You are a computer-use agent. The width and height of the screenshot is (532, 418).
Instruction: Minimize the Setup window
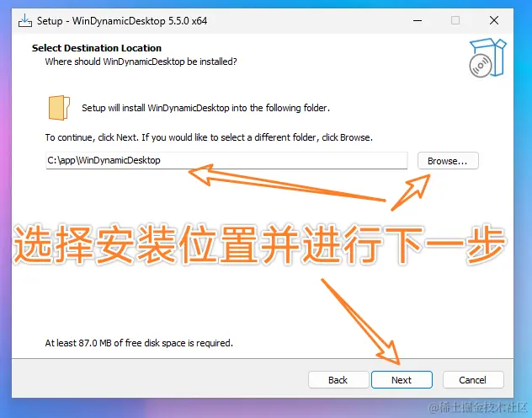(x=418, y=21)
